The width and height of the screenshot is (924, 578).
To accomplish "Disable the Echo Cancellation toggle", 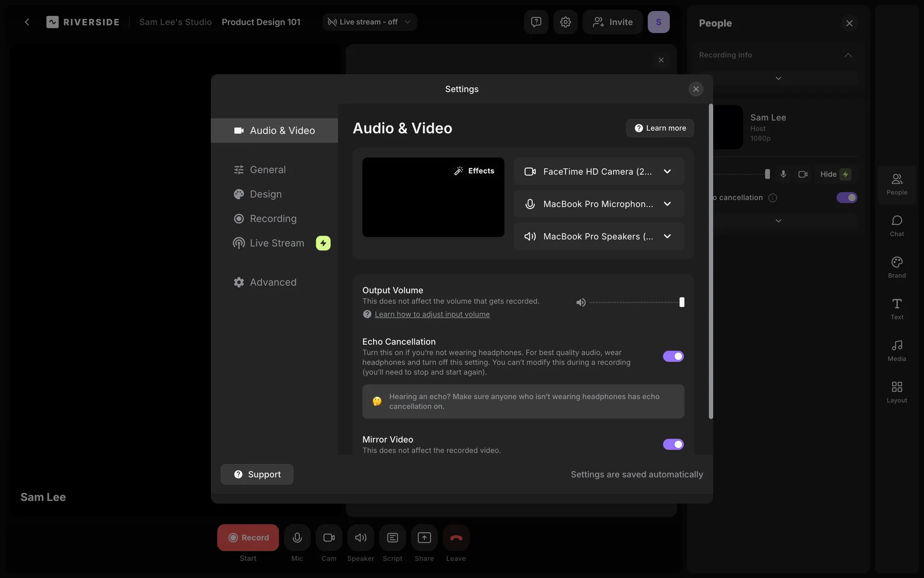I will pos(673,356).
